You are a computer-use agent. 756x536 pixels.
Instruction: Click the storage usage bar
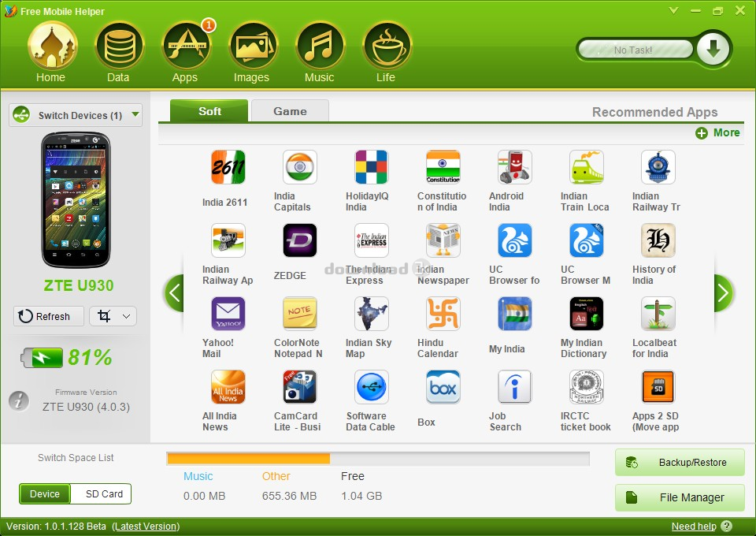coord(378,458)
